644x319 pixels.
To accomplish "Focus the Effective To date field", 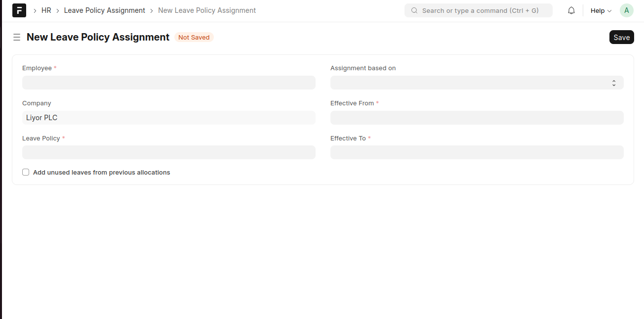I will 477,152.
